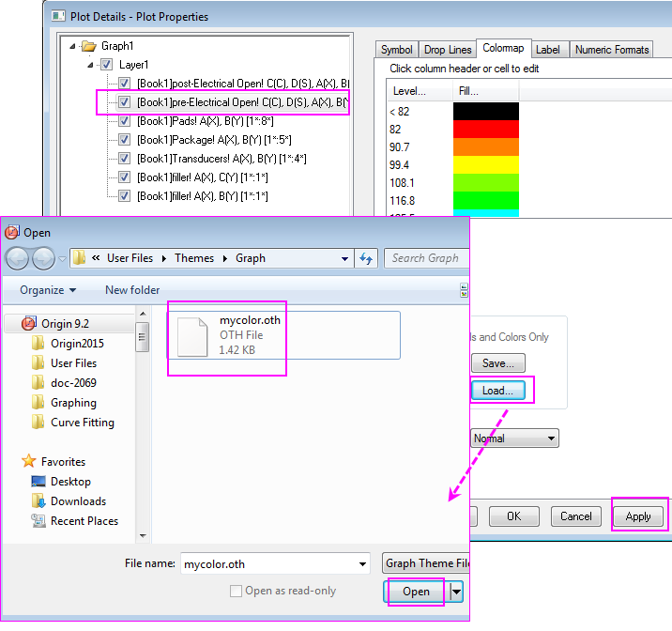The image size is (672, 631).
Task: Select the mycolor.oth file icon
Action: [192, 336]
